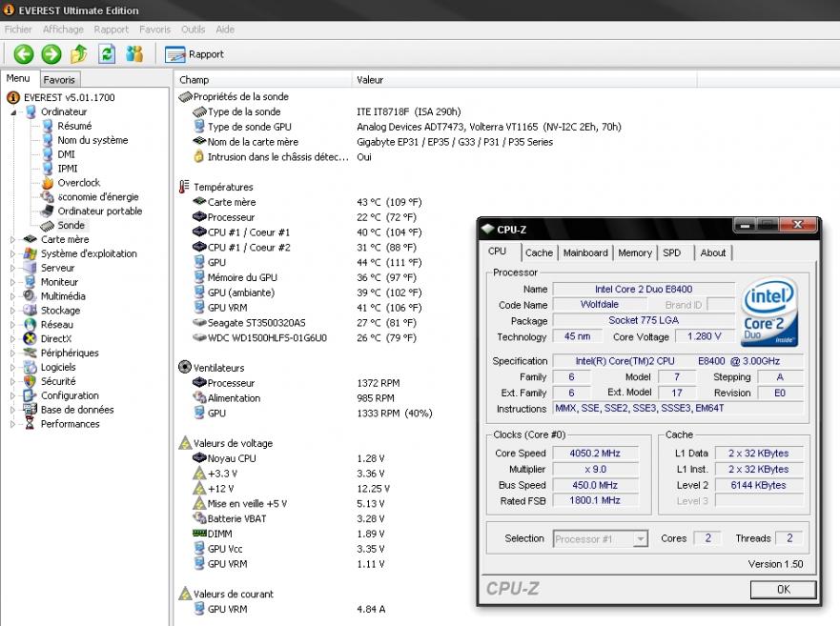This screenshot has width=840, height=626.
Task: Switch to Cache tab in CPU-Z
Action: click(x=539, y=252)
